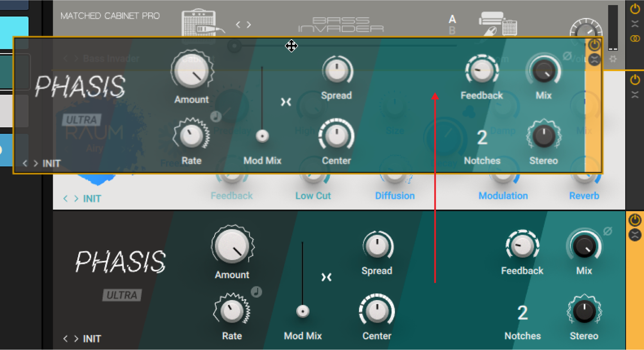The height and width of the screenshot is (350, 644).
Task: Click the Mod Mix slider handle in bottom Phasis
Action: (x=302, y=311)
